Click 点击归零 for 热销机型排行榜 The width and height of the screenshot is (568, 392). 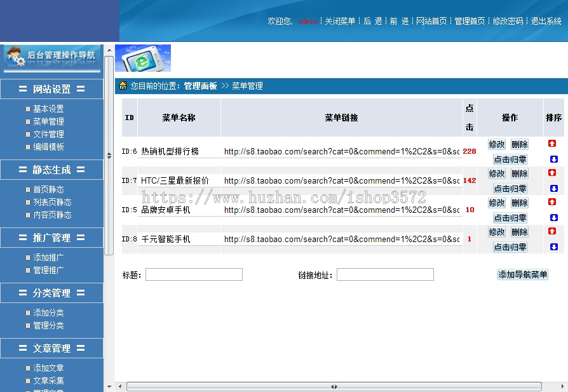509,159
